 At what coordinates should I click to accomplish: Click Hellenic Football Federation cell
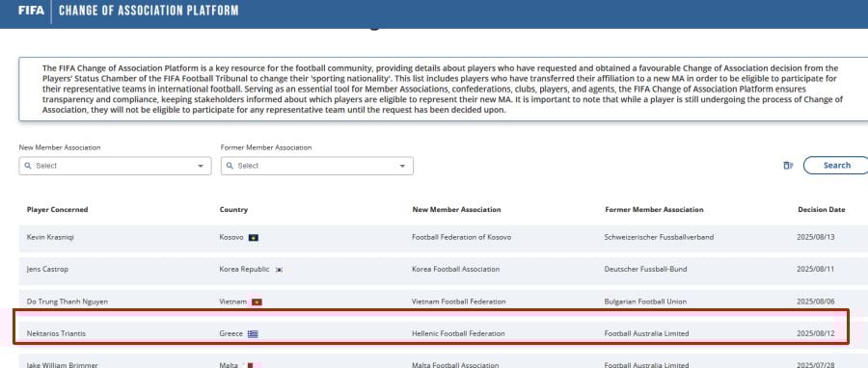point(458,333)
